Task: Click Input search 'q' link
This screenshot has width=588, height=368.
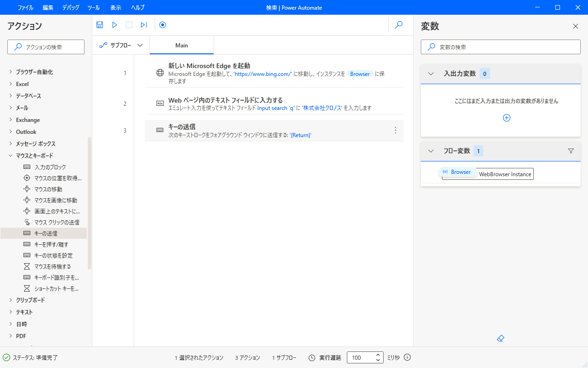Action: (276, 108)
